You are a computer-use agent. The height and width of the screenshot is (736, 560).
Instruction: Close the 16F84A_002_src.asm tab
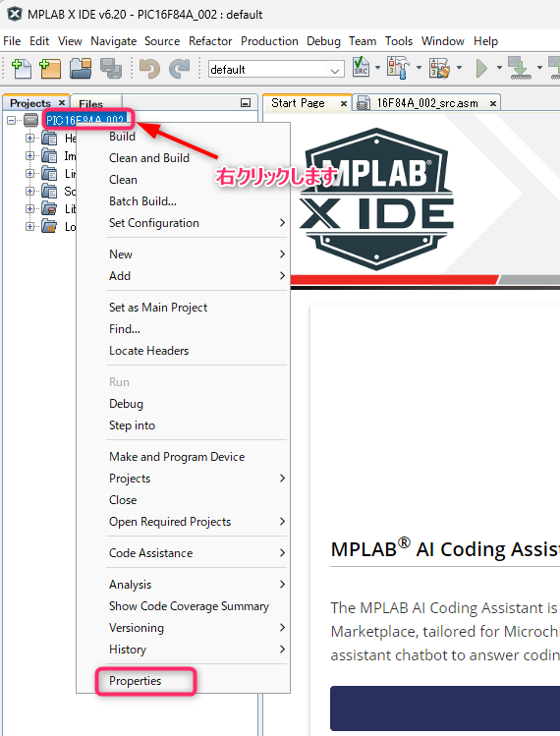tap(493, 103)
